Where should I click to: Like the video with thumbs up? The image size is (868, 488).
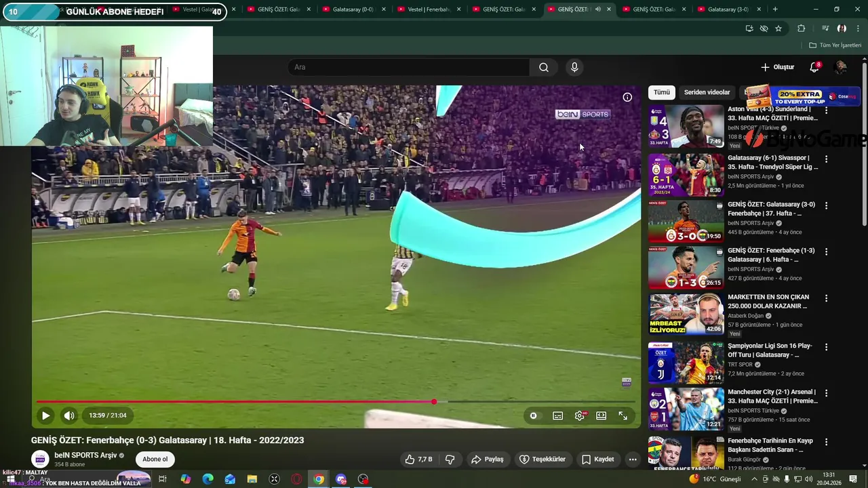pos(418,459)
